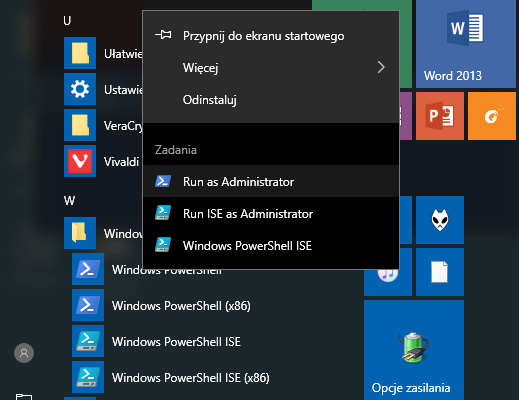Choose Odinstaluj in context menu
519x400 pixels.
click(x=271, y=100)
